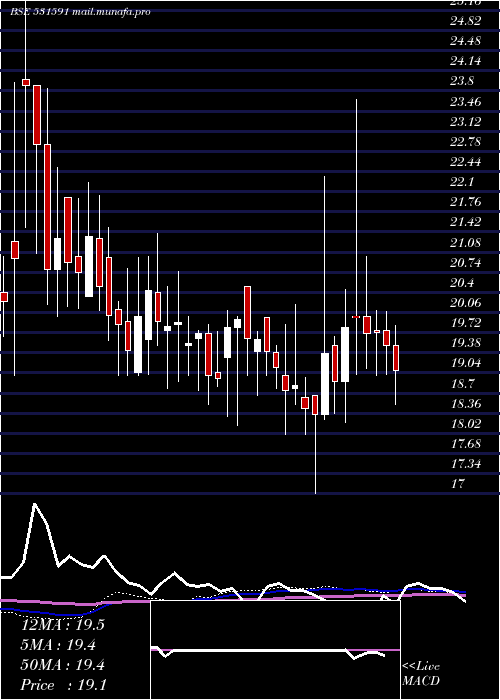The image size is (500, 700).
Task: Select the 21.08 price axis label
Action: click(x=465, y=243)
